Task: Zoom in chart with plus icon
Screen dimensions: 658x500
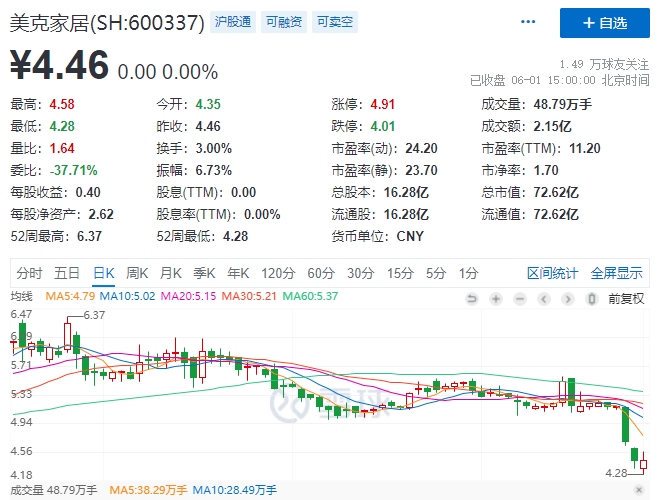Action: point(496,299)
